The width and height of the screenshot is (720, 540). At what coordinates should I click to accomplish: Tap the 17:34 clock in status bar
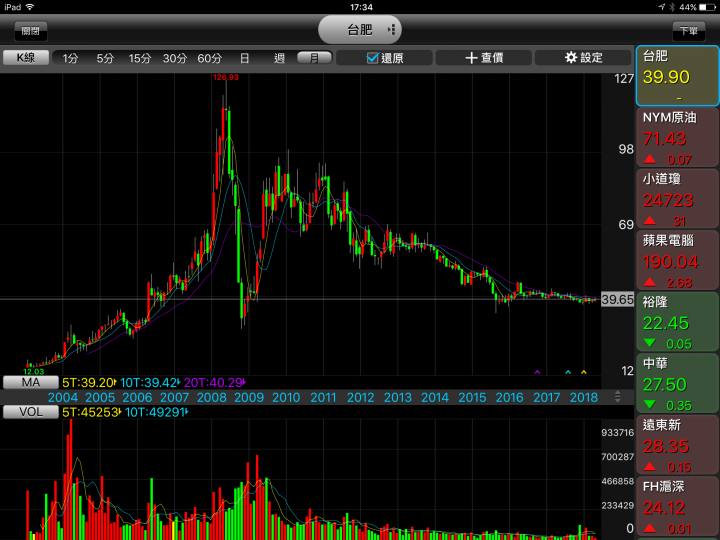(361, 7)
